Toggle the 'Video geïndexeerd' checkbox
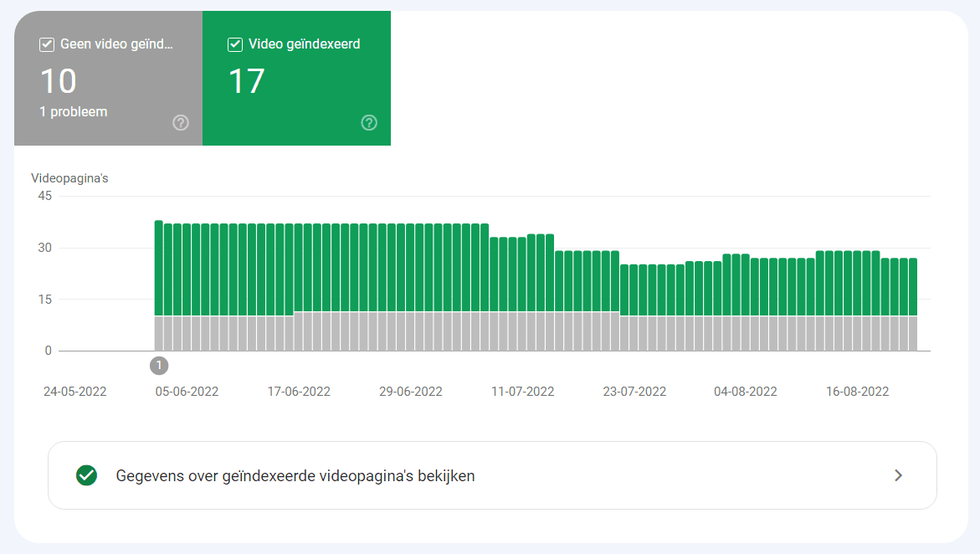This screenshot has width=980, height=554. [x=235, y=44]
